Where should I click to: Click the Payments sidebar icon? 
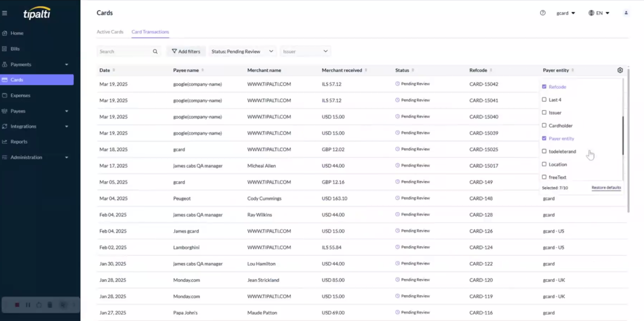pyautogui.click(x=5, y=64)
